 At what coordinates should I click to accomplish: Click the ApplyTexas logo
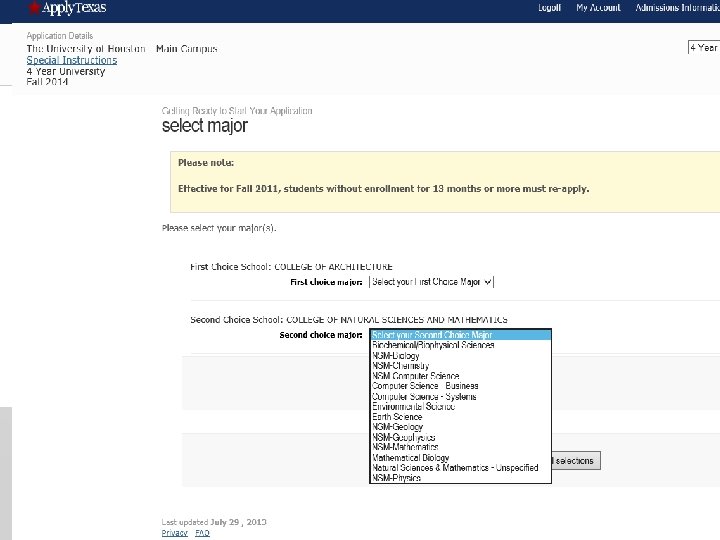click(67, 8)
